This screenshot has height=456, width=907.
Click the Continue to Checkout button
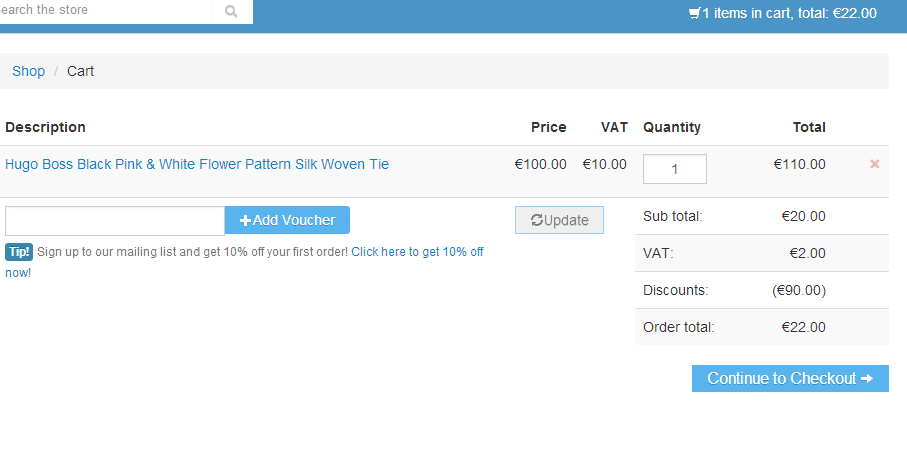(790, 378)
